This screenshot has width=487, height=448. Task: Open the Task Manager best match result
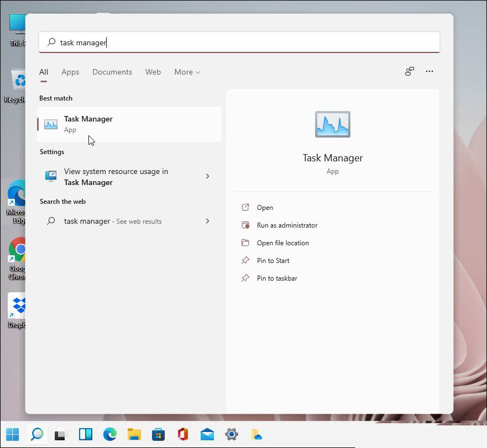click(x=128, y=124)
